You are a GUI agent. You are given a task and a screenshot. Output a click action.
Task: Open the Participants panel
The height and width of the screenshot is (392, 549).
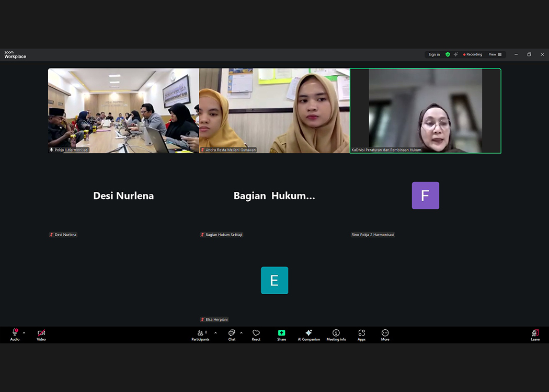(x=200, y=335)
